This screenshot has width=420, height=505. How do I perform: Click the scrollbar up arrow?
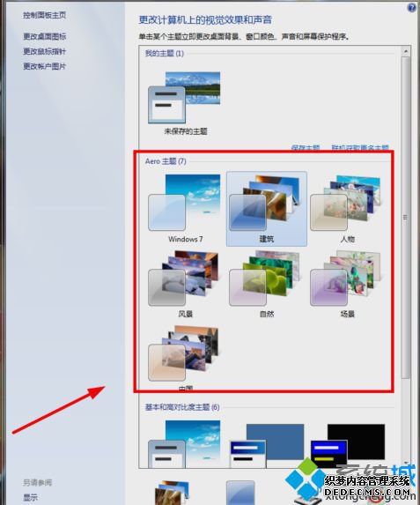406,51
